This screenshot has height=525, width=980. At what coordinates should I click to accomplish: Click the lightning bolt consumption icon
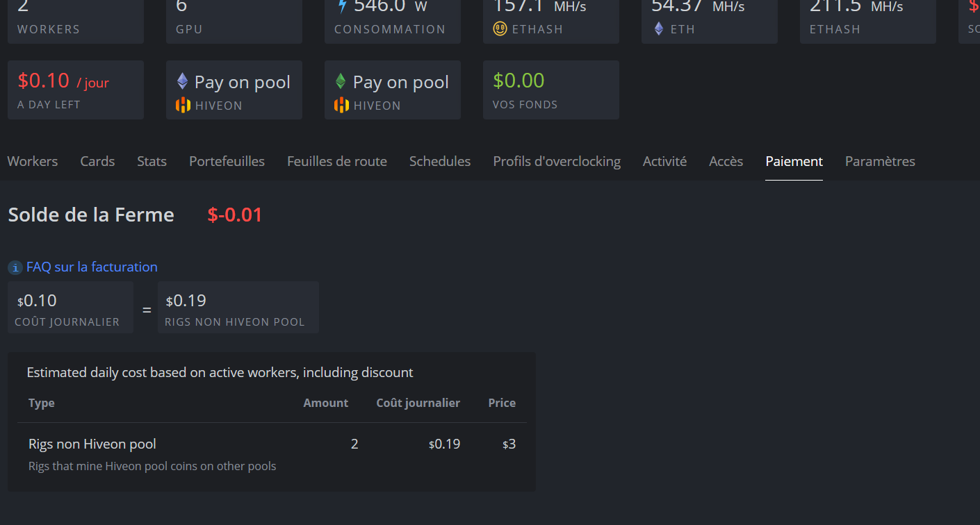342,6
